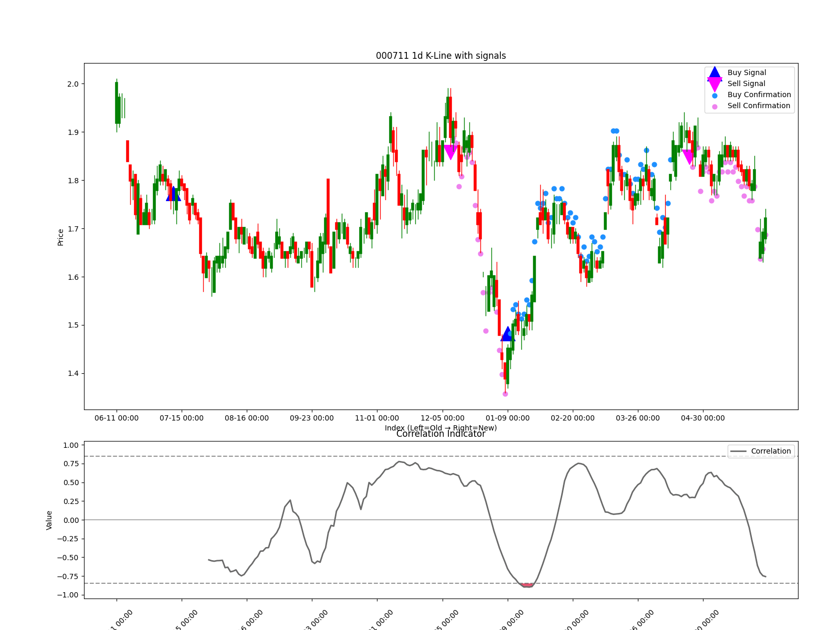Click the "12-05 00:00" tick under price chart

coord(443,418)
